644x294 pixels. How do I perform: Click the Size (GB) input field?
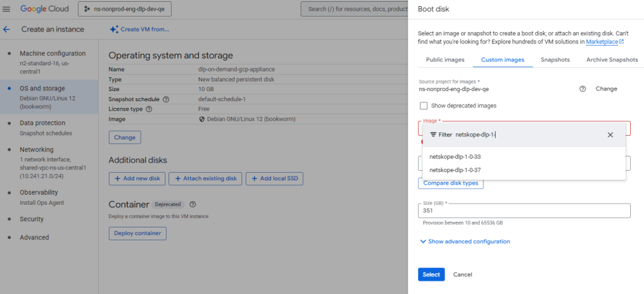(x=524, y=210)
